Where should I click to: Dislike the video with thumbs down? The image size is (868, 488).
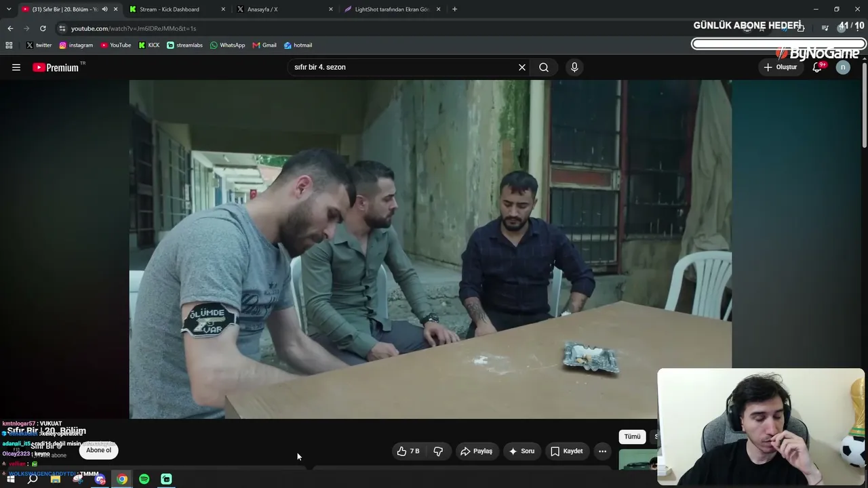(438, 451)
